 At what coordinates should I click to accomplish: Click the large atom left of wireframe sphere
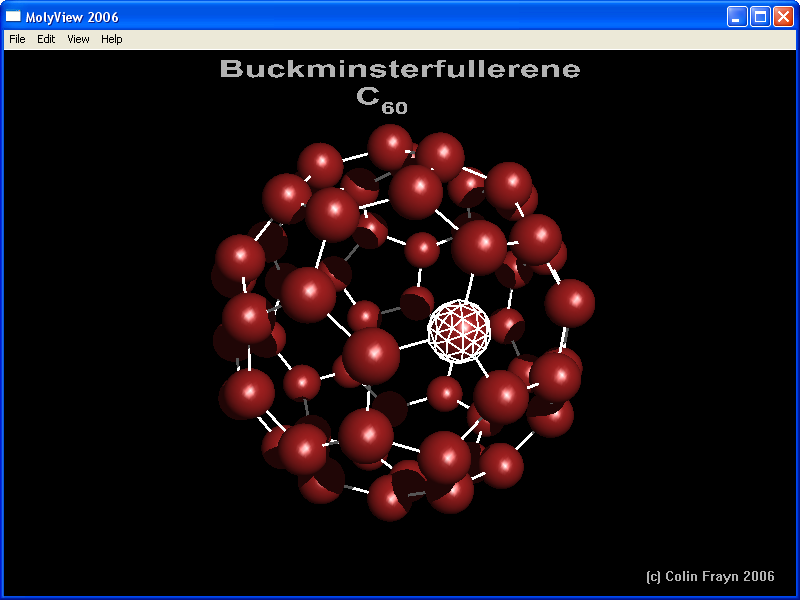(371, 355)
